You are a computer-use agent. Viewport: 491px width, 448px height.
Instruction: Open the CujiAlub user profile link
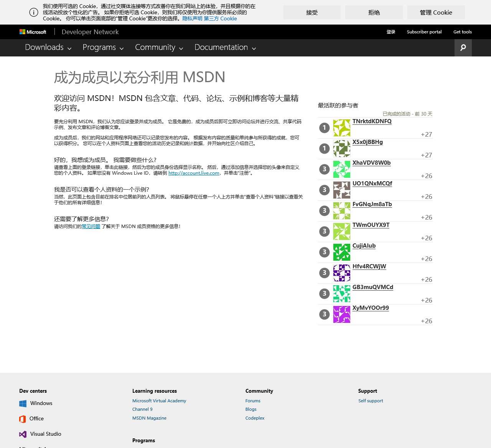tap(364, 246)
